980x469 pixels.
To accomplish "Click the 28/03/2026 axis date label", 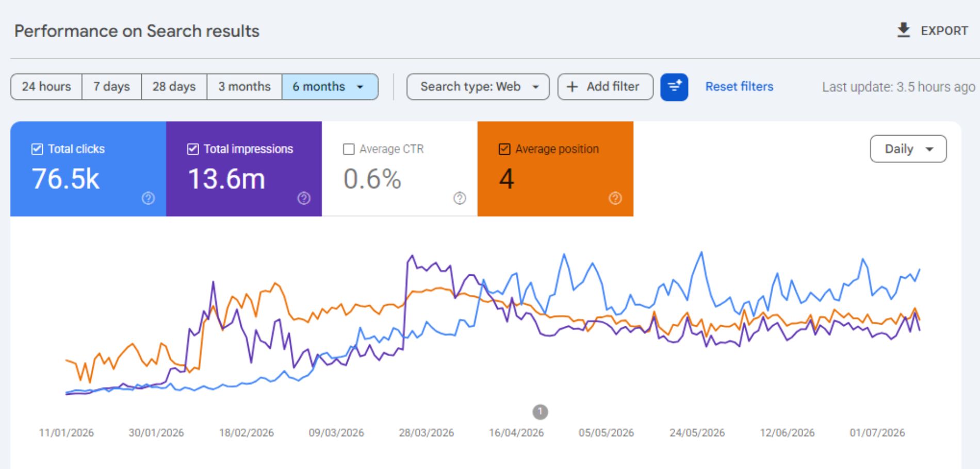I will (x=426, y=432).
